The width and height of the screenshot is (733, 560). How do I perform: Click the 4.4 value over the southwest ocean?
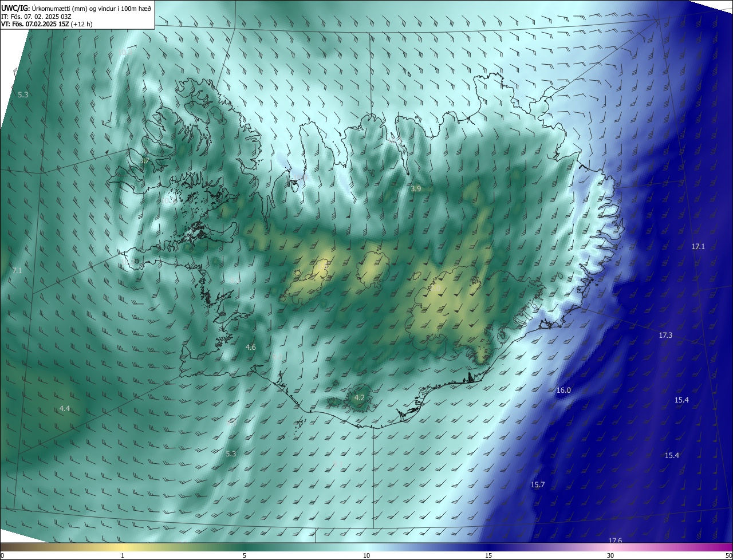coord(65,408)
